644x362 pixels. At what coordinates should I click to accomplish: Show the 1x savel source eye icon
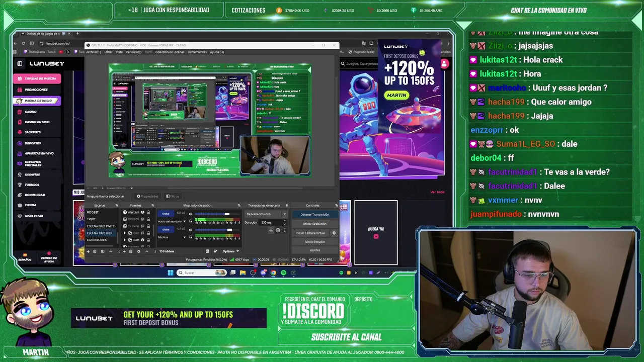click(x=142, y=226)
